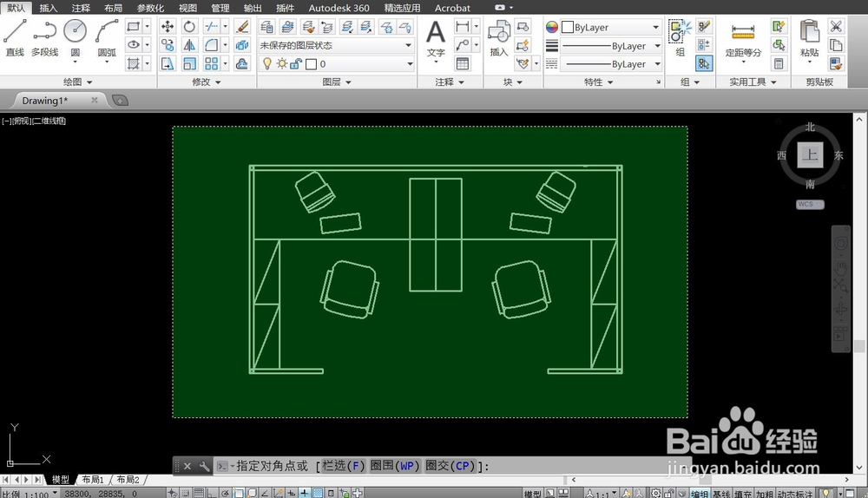Expand the 修改 panel
This screenshot has height=498, width=868.
pyautogui.click(x=206, y=82)
